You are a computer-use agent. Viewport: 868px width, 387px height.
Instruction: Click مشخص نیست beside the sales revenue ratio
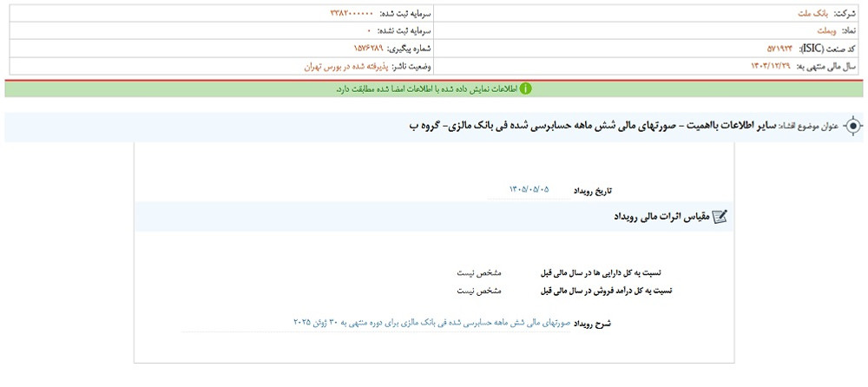(479, 291)
